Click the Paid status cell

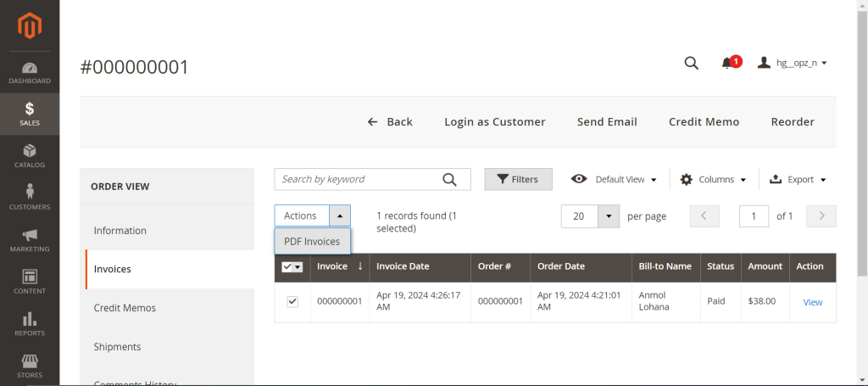[x=721, y=302]
